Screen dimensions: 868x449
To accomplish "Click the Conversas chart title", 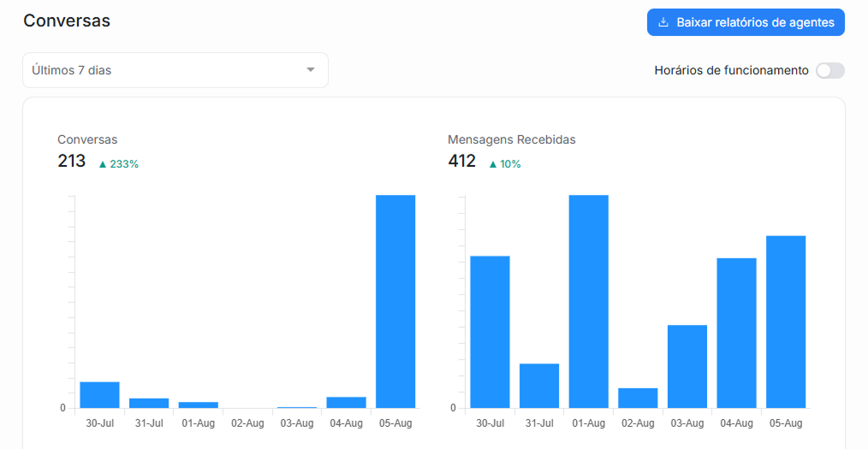I will [x=87, y=140].
